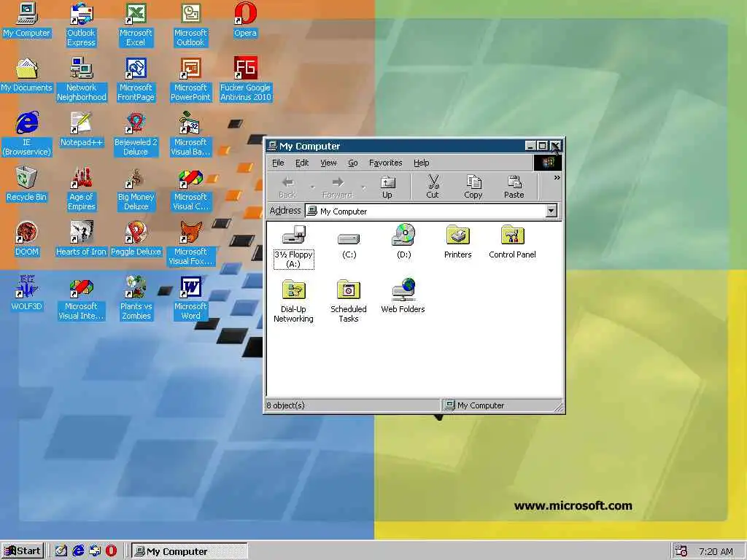Click the Paste toolbar button
Screen dimensions: 747x560
tap(514, 187)
